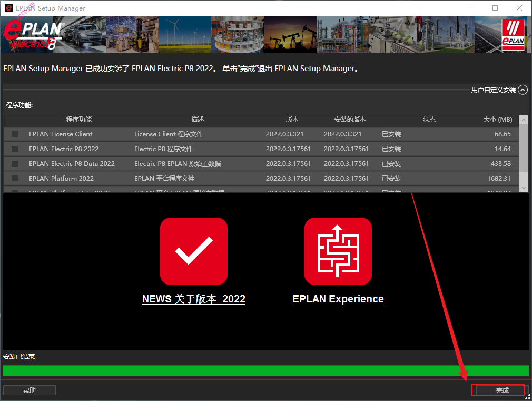This screenshot has width=532, height=401.
Task: Click the 安装已结束 status label
Action: pos(19,357)
